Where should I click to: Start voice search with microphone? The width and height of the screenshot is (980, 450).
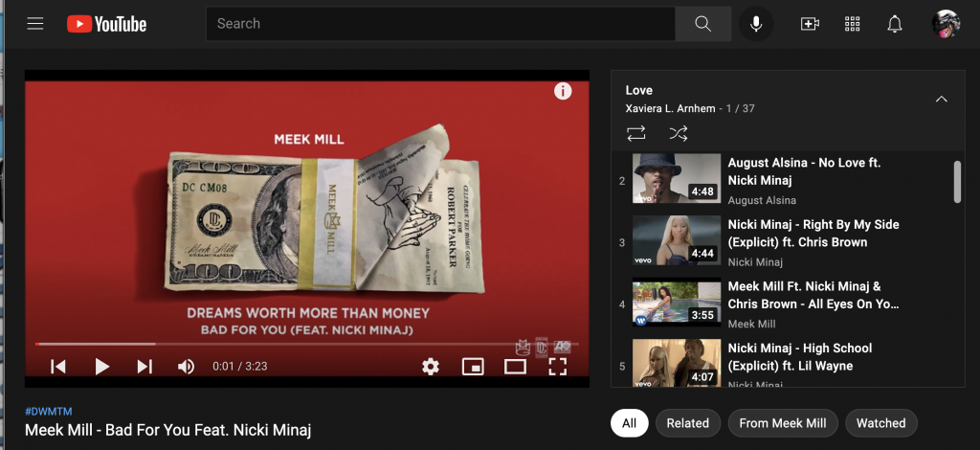coord(756,24)
